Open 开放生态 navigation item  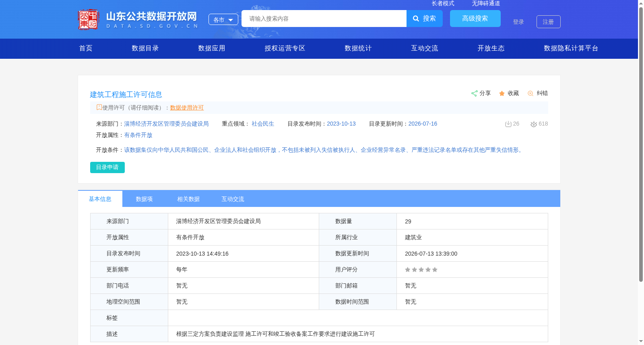(x=491, y=48)
